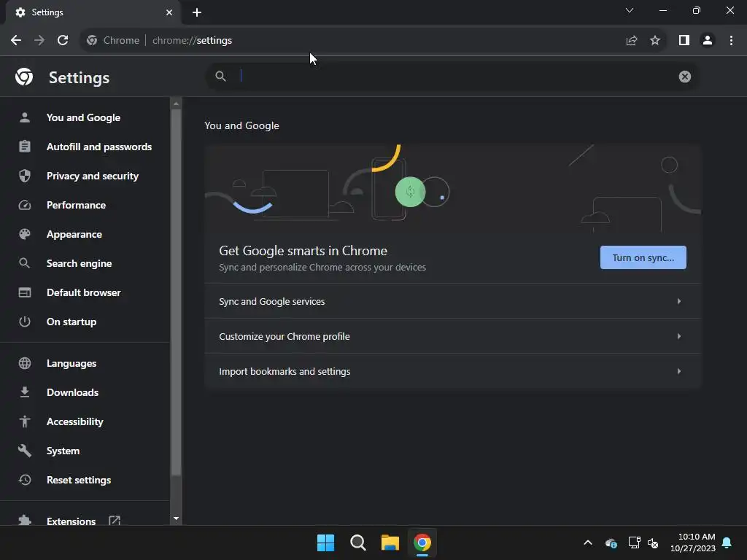The width and height of the screenshot is (747, 560).
Task: Open You and Google section
Action: tap(85, 117)
